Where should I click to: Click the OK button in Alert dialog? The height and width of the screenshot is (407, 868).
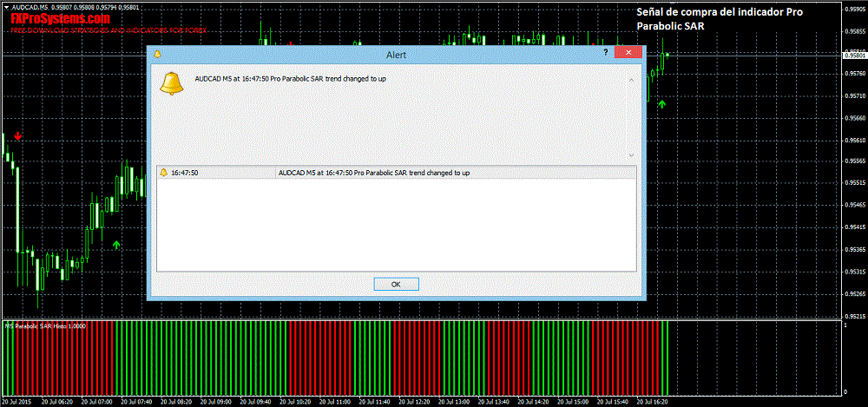396,284
